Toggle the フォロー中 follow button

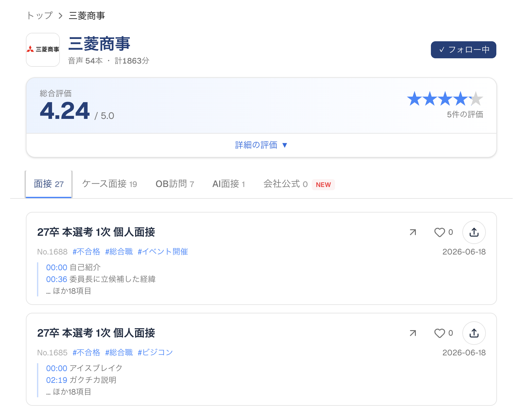point(463,50)
